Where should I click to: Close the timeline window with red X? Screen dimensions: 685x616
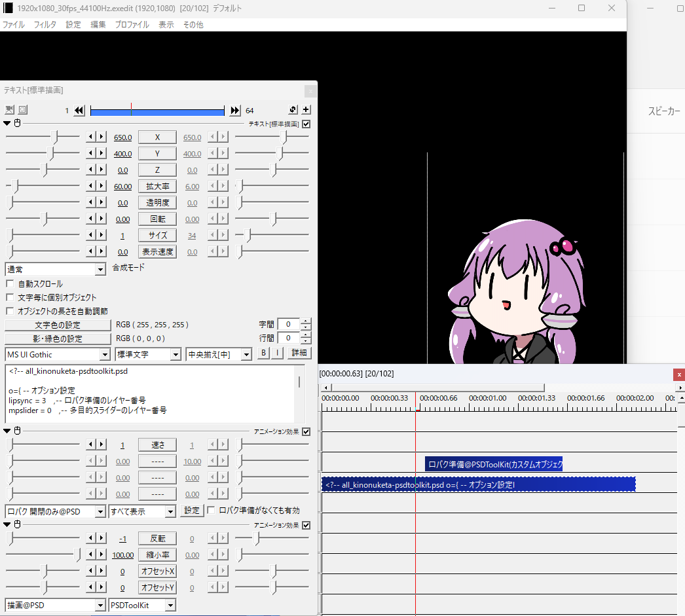click(x=679, y=374)
